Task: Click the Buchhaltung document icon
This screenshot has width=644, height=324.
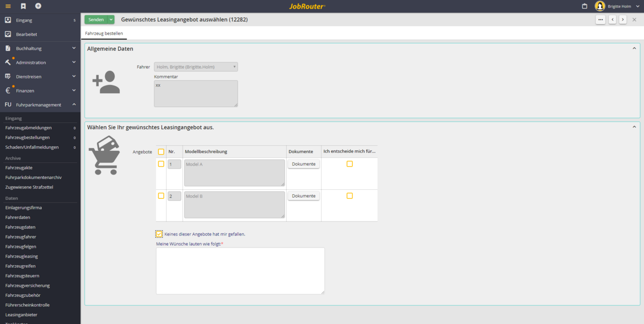Action: 8,48
